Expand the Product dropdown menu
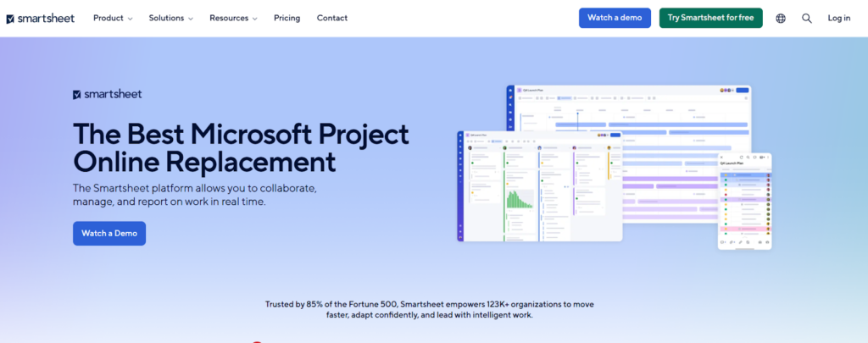Viewport: 868px width, 343px height. pos(113,18)
